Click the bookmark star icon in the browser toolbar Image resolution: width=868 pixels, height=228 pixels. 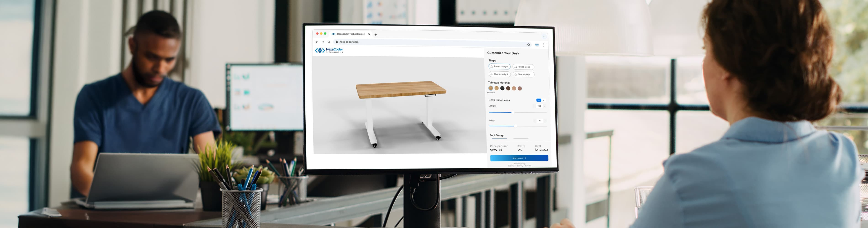coord(529,45)
